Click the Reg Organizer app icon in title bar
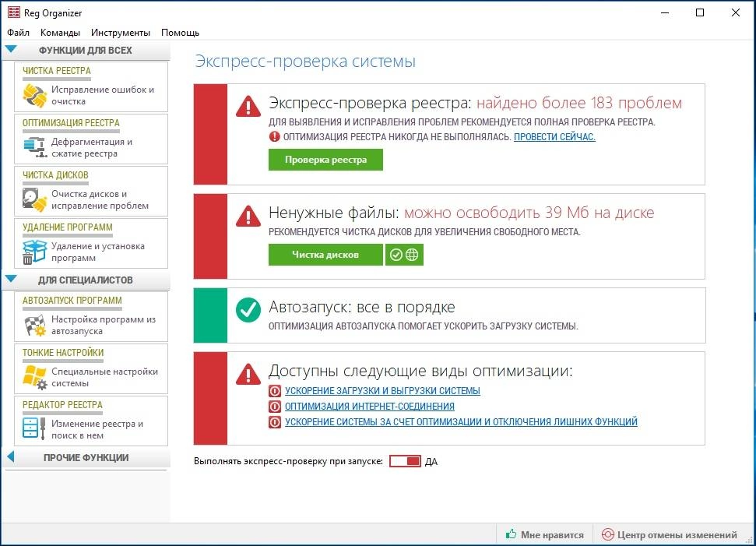Image resolution: width=756 pixels, height=546 pixels. point(13,12)
